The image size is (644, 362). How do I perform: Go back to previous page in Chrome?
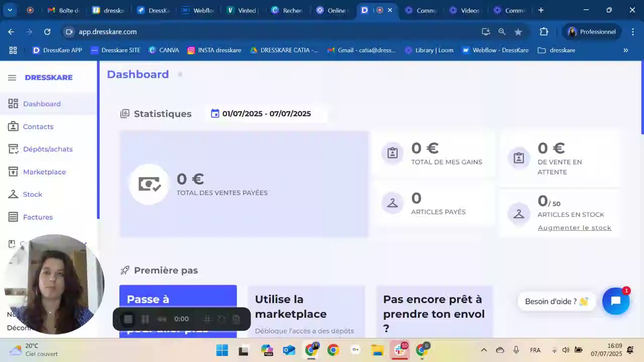(11, 32)
